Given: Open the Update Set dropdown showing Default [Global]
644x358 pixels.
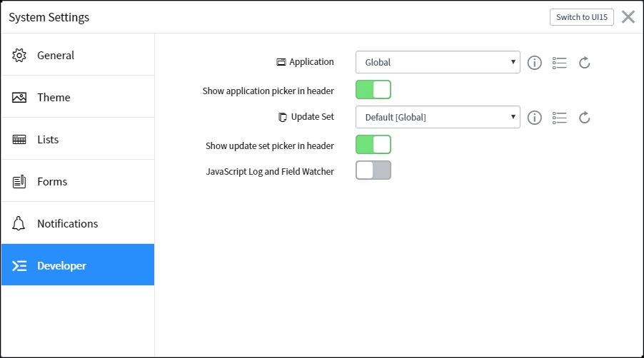Looking at the screenshot, I should [x=438, y=117].
